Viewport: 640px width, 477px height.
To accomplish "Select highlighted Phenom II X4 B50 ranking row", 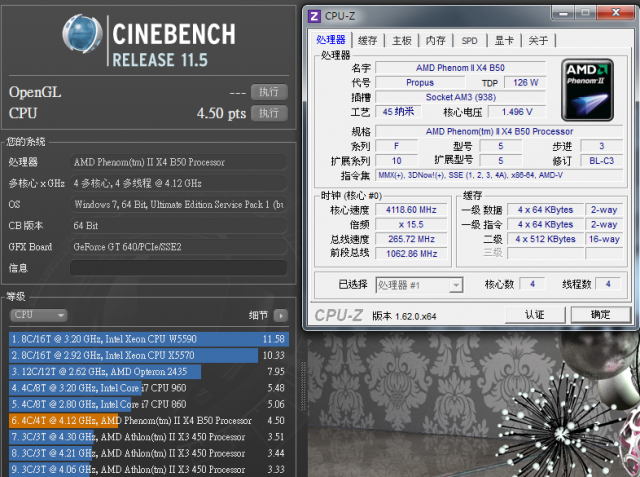I will click(x=149, y=421).
